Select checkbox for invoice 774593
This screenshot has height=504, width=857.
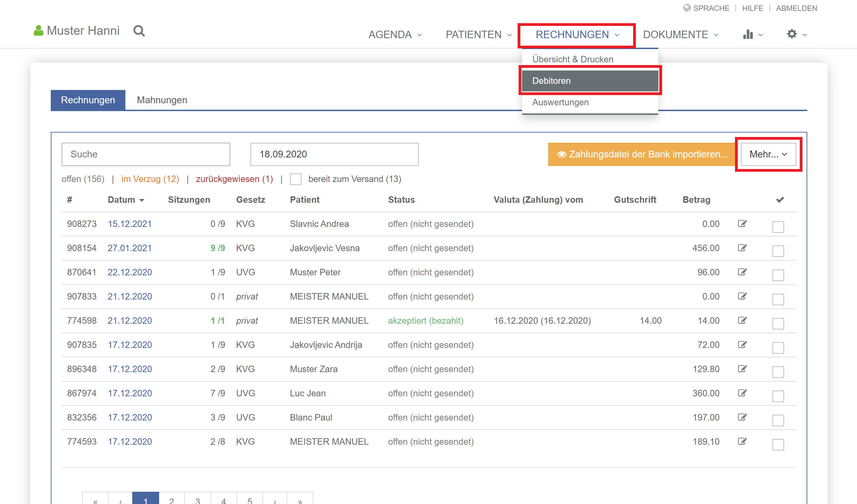pyautogui.click(x=778, y=444)
